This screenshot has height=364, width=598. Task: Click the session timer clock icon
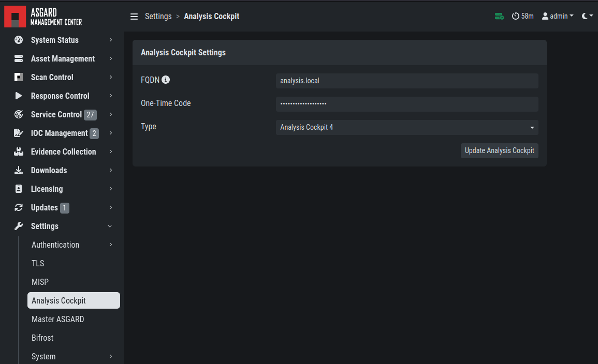pos(515,16)
